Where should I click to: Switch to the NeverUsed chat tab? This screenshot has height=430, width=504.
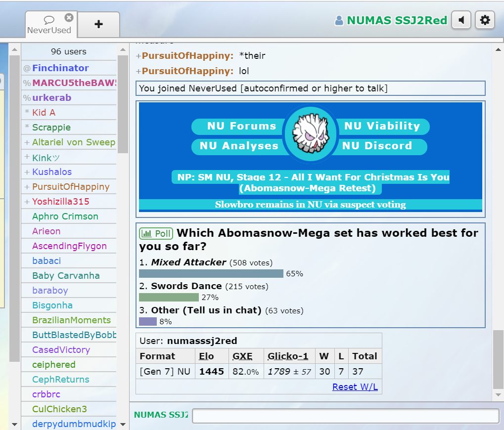point(48,26)
